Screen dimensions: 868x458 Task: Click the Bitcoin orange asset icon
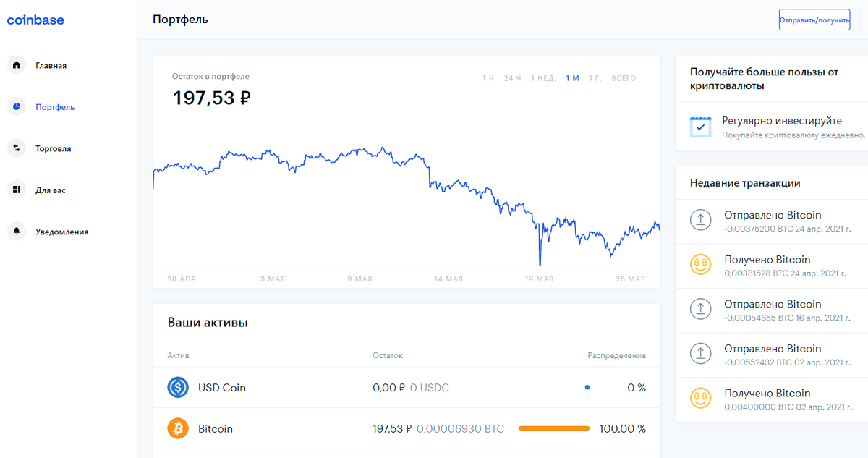pos(178,429)
